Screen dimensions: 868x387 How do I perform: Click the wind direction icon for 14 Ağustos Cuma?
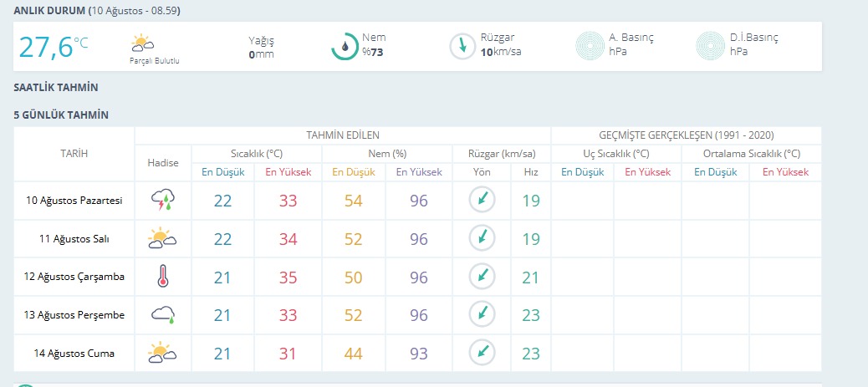tap(483, 353)
